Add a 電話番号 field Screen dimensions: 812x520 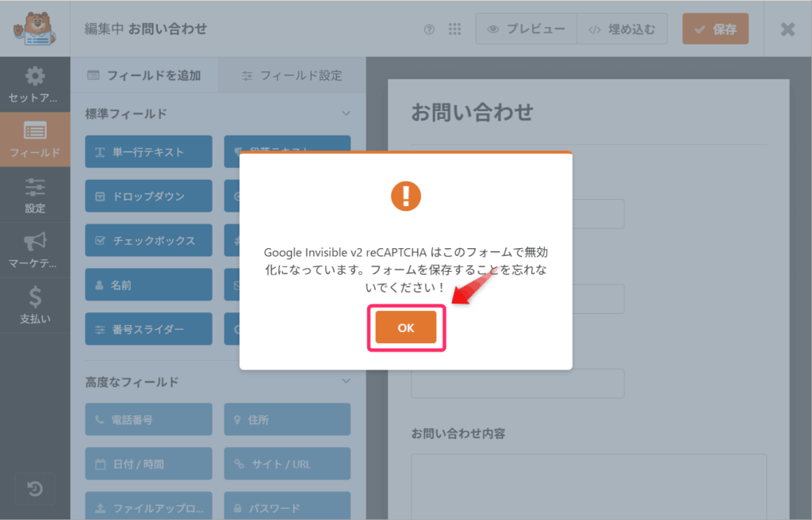pos(148,419)
